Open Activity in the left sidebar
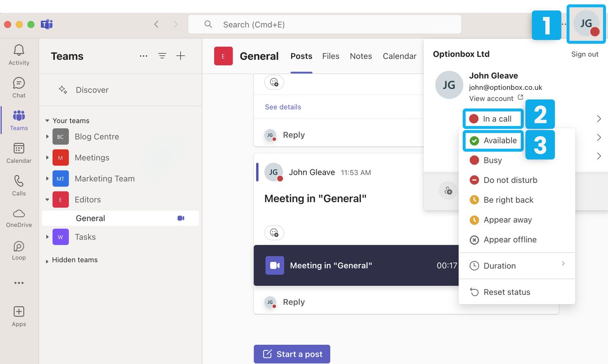 point(19,55)
